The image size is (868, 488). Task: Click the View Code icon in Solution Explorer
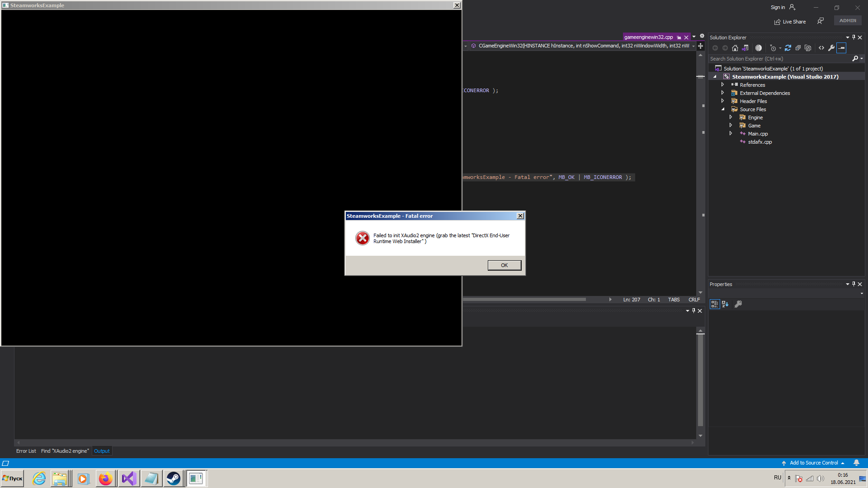click(x=821, y=48)
